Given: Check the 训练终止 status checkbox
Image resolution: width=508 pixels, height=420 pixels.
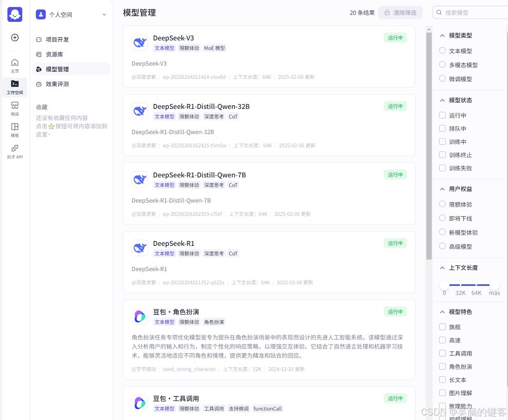Looking at the screenshot, I should (442, 155).
